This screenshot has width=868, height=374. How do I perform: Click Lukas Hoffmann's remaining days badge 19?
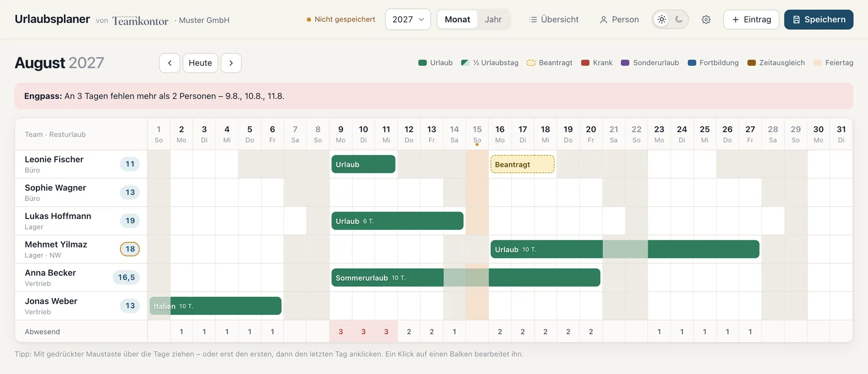[x=130, y=221]
